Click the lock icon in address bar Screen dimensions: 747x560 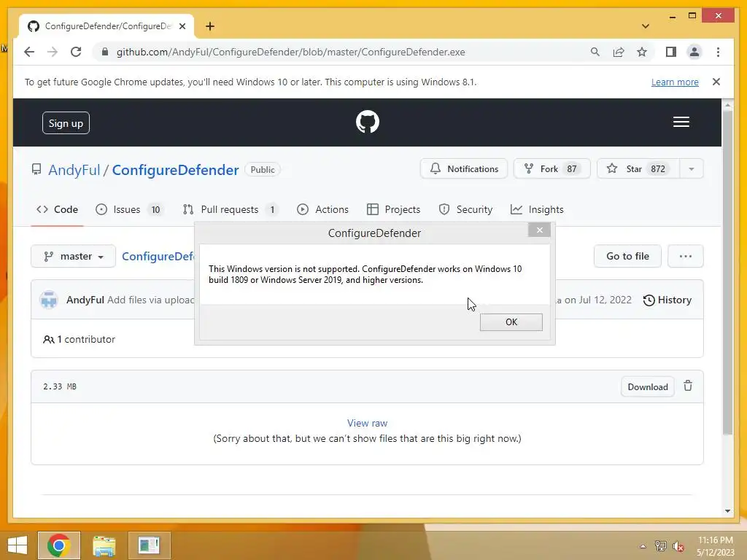tap(105, 52)
